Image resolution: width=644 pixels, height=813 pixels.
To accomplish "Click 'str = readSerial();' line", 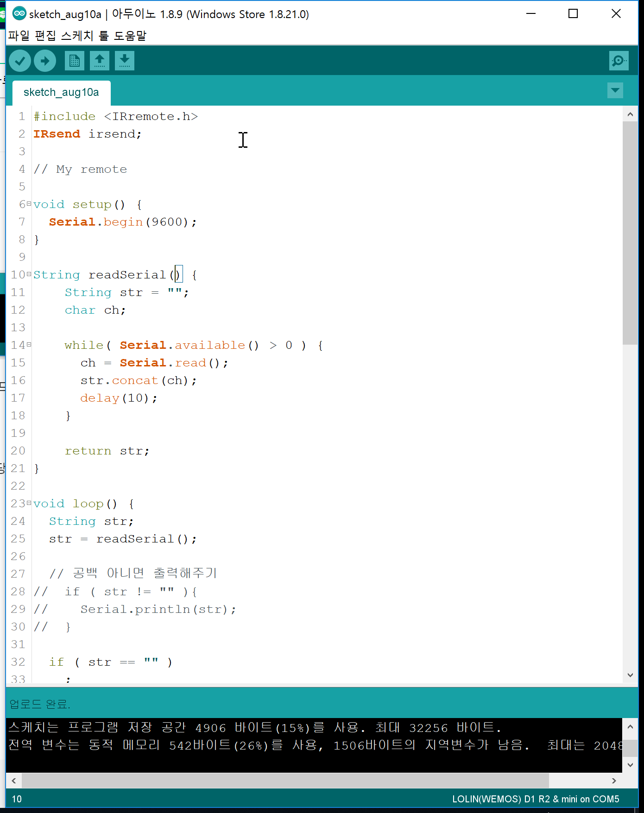I will pyautogui.click(x=123, y=539).
